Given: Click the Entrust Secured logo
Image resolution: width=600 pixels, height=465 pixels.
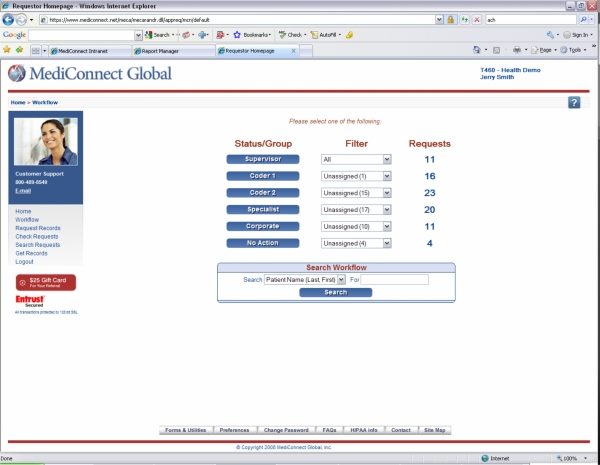Looking at the screenshot, I should coord(30,301).
